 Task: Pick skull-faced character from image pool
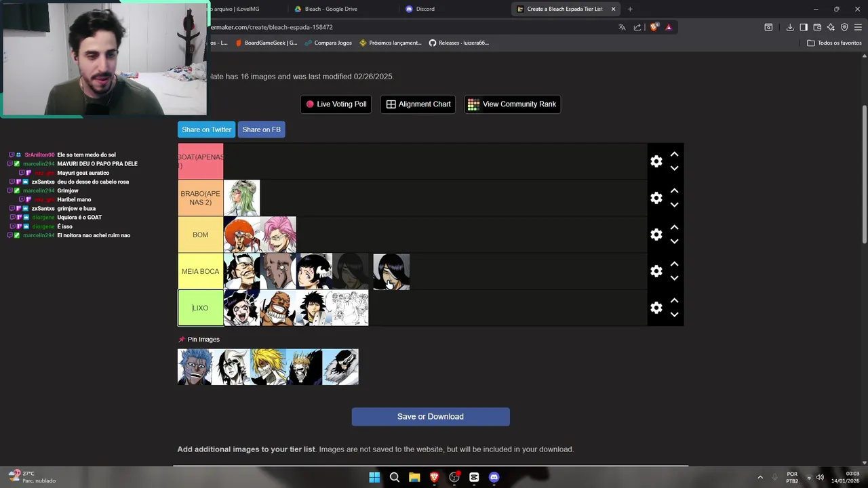(304, 367)
